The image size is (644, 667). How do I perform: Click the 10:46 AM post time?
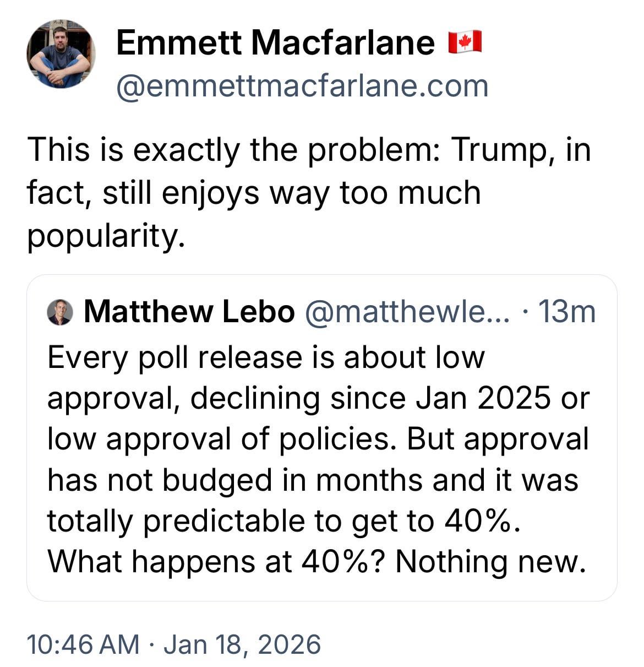click(83, 644)
